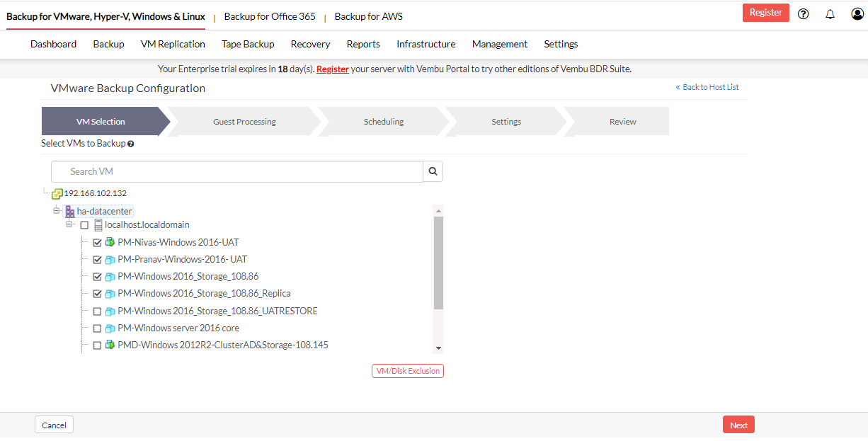Check PM-Windows server 2016 core checkbox
The width and height of the screenshot is (868, 441).
[x=98, y=328]
